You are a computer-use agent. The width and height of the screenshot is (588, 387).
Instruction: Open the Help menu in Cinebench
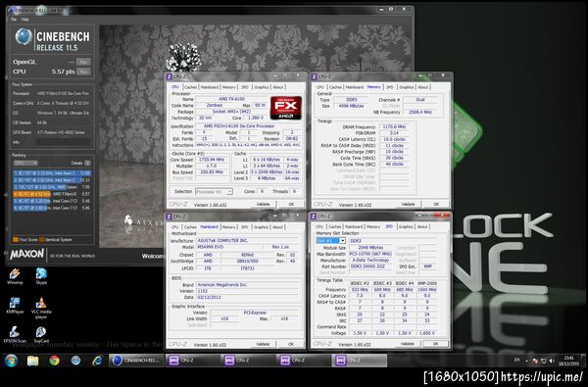[x=25, y=20]
